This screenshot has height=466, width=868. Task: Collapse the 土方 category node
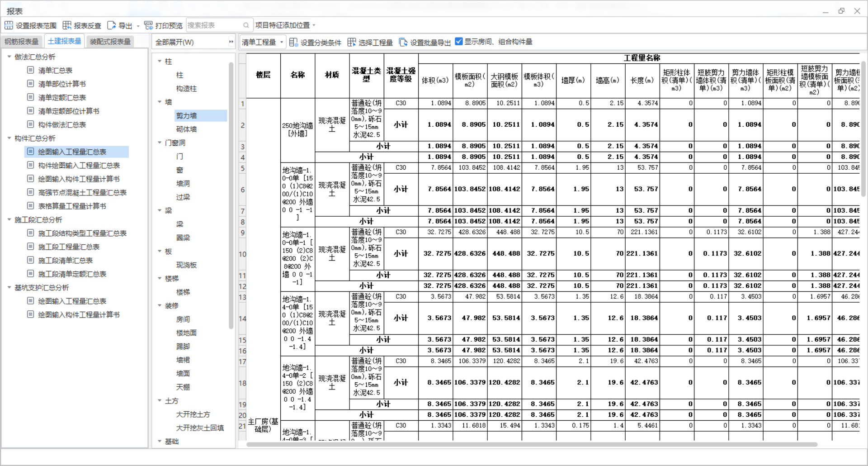point(160,400)
